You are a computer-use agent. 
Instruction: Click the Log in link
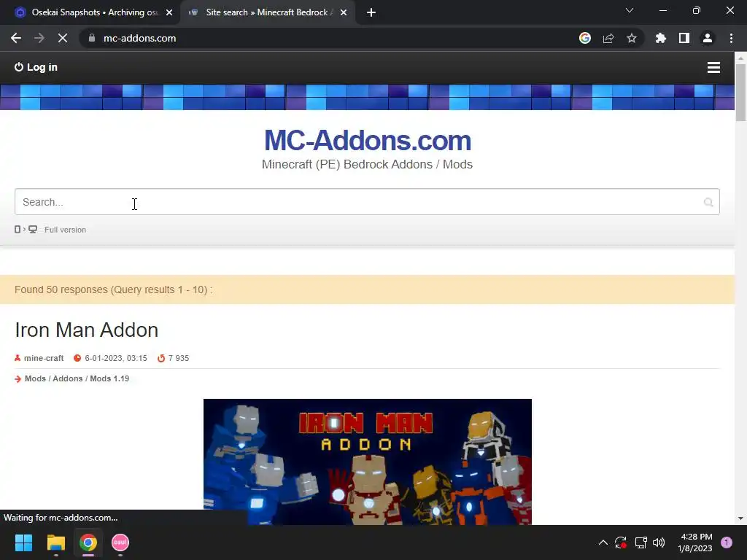(36, 67)
